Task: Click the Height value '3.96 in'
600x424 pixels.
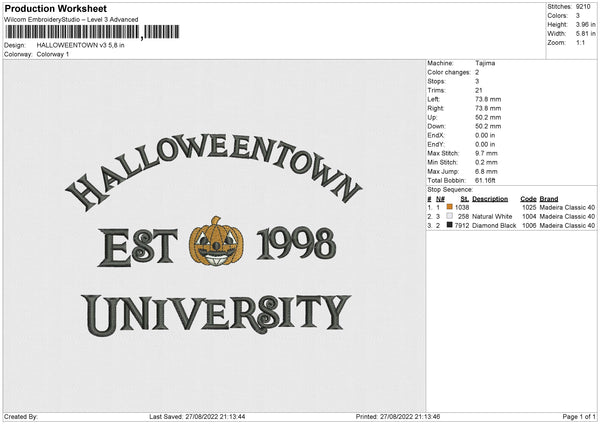Action: (585, 24)
